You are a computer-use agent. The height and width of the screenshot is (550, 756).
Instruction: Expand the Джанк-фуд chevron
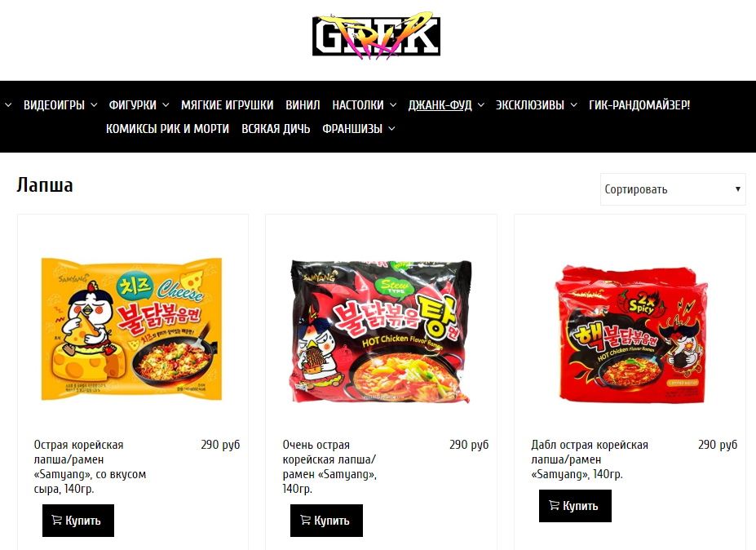click(480, 105)
